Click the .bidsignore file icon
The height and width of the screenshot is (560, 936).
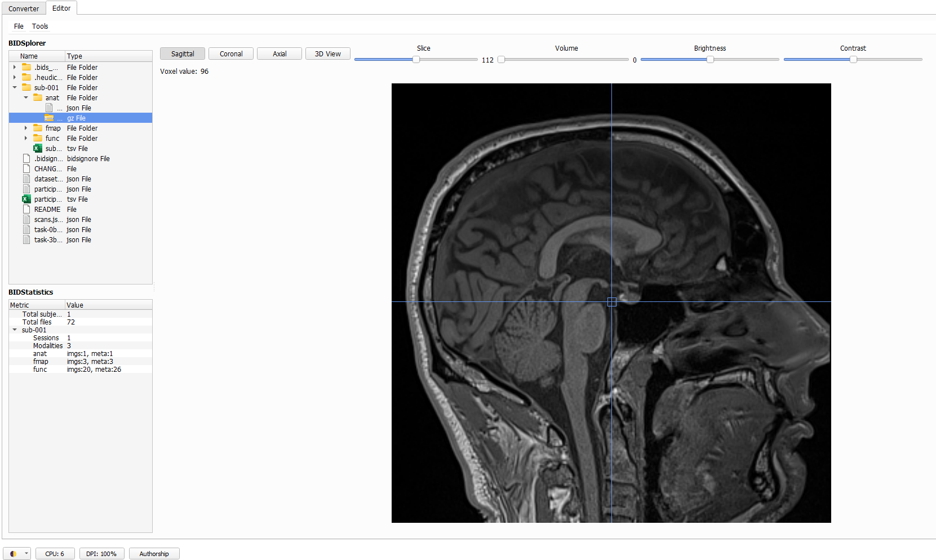(x=26, y=159)
